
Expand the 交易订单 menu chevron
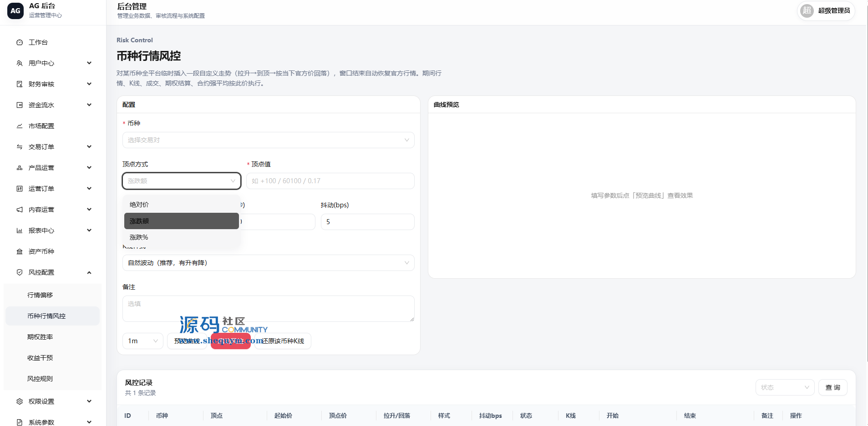click(x=89, y=147)
